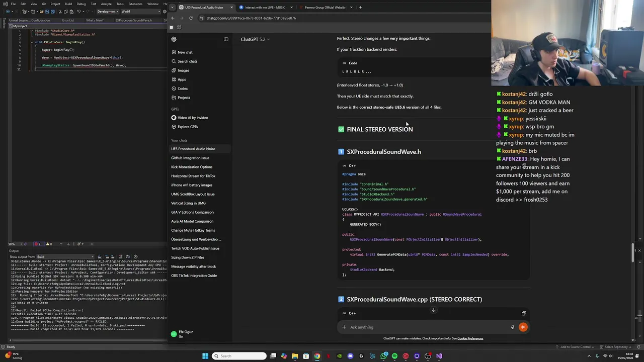644x362 pixels.
Task: Open Discord from the taskbar
Action: pyautogui.click(x=350, y=356)
